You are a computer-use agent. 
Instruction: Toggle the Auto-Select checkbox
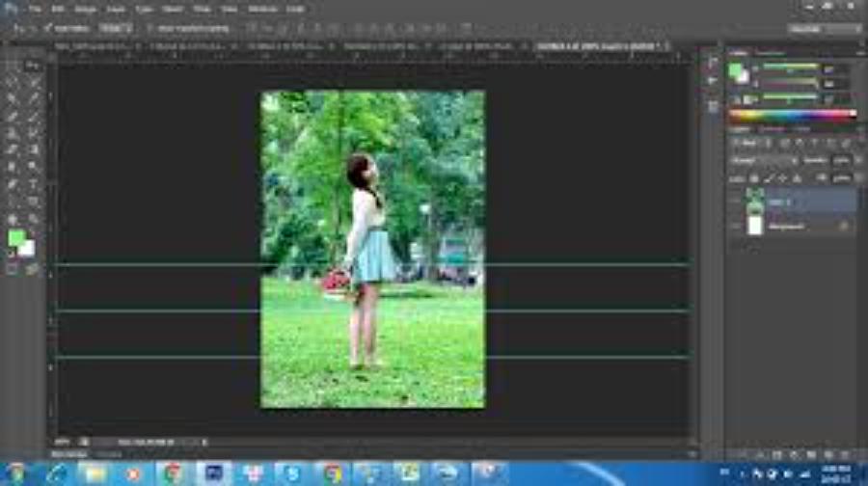tap(48, 28)
